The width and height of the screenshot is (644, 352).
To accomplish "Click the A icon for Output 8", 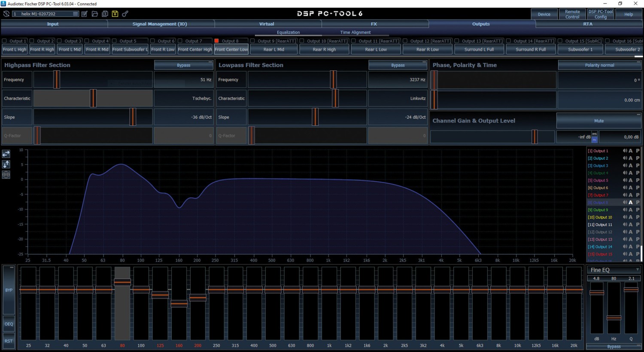I will 631,202.
